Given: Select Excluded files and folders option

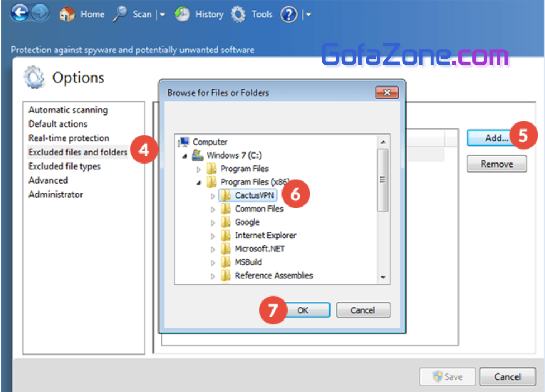Looking at the screenshot, I should 78,152.
